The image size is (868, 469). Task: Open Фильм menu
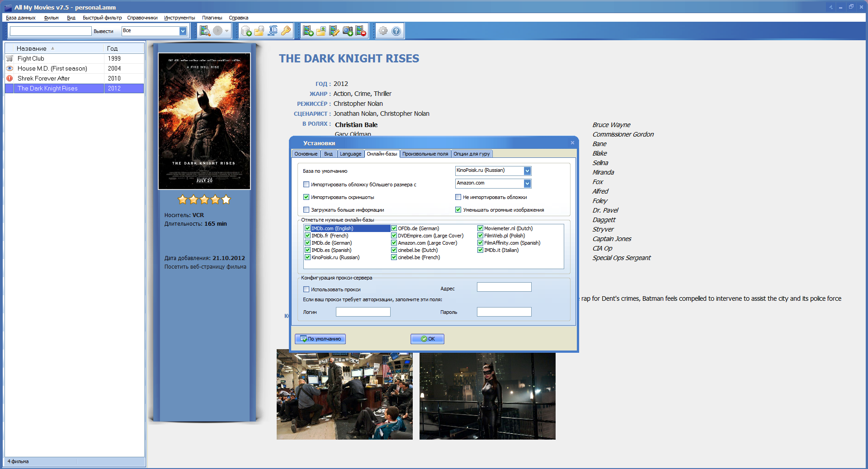click(x=51, y=18)
